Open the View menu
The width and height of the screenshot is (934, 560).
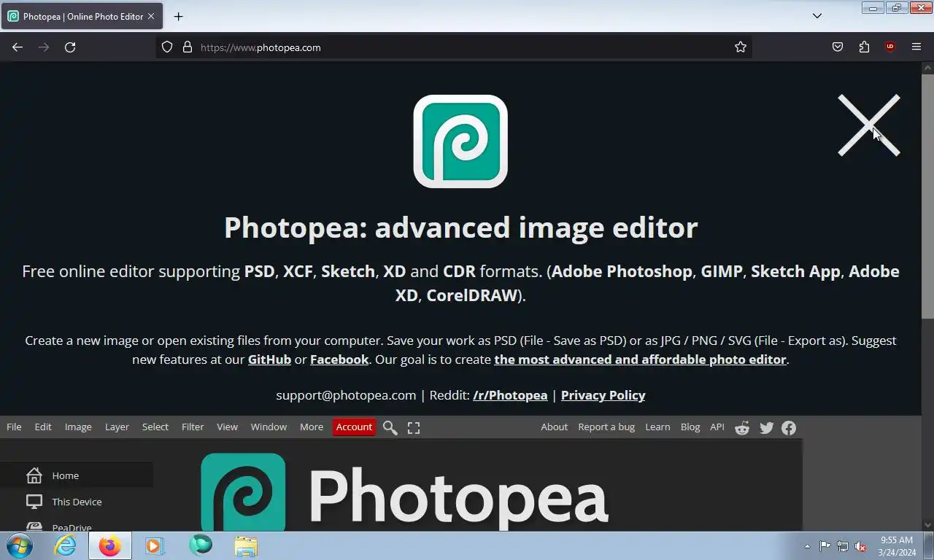227,427
